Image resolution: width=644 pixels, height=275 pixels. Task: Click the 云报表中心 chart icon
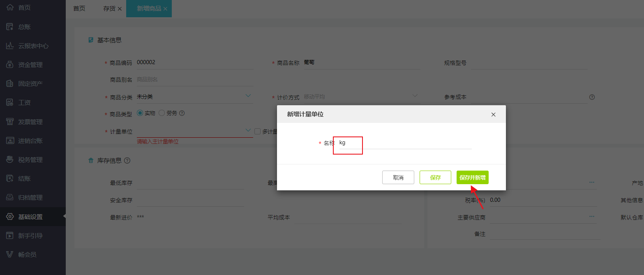(x=10, y=46)
